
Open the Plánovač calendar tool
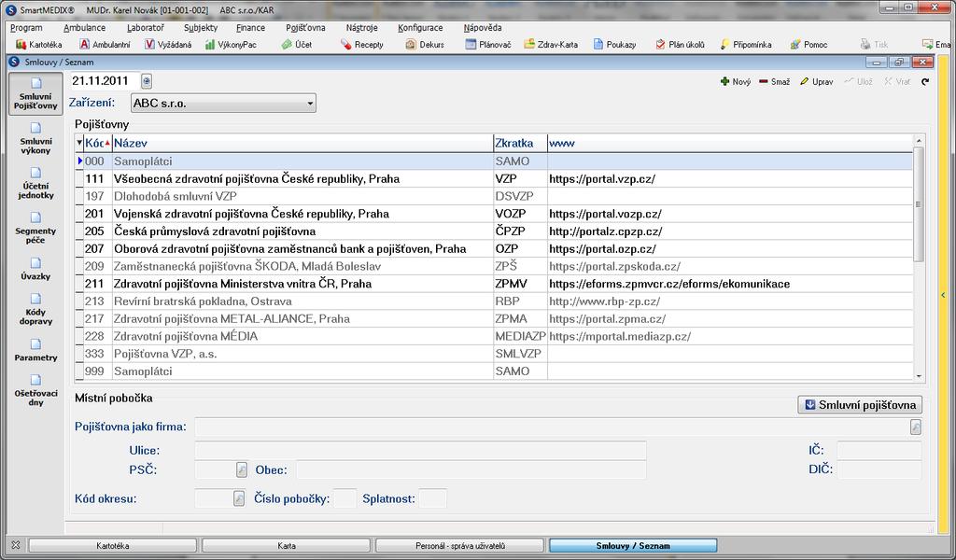pyautogui.click(x=487, y=45)
